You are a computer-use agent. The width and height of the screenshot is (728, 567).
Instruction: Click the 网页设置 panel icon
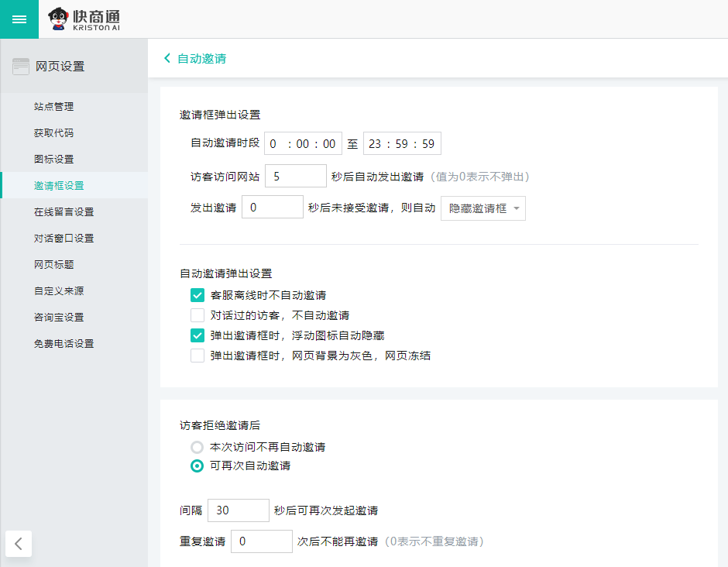point(21,67)
